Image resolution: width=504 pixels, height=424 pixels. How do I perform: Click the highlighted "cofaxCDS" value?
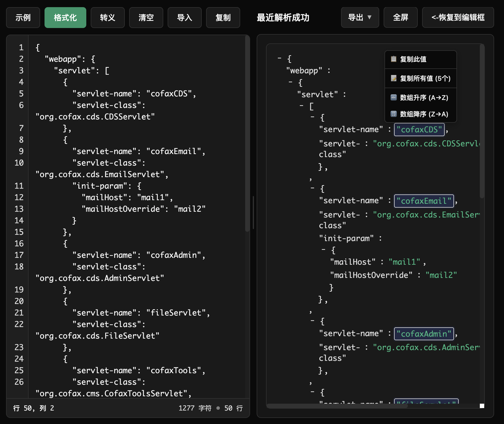click(419, 130)
